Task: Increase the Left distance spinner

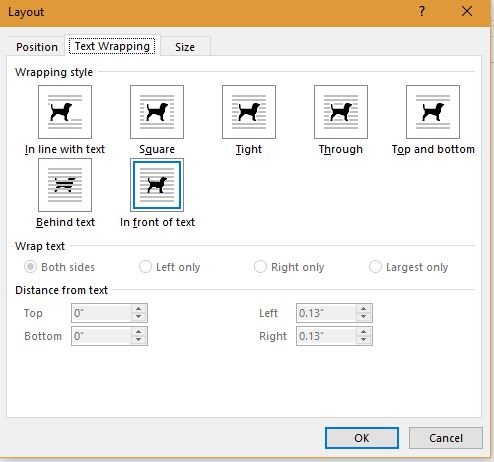Action: 363,309
